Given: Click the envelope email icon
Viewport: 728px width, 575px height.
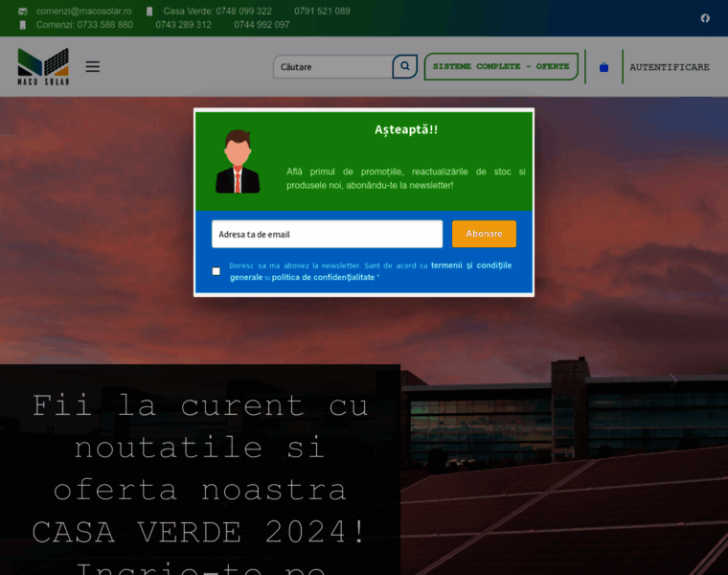Looking at the screenshot, I should tap(23, 11).
